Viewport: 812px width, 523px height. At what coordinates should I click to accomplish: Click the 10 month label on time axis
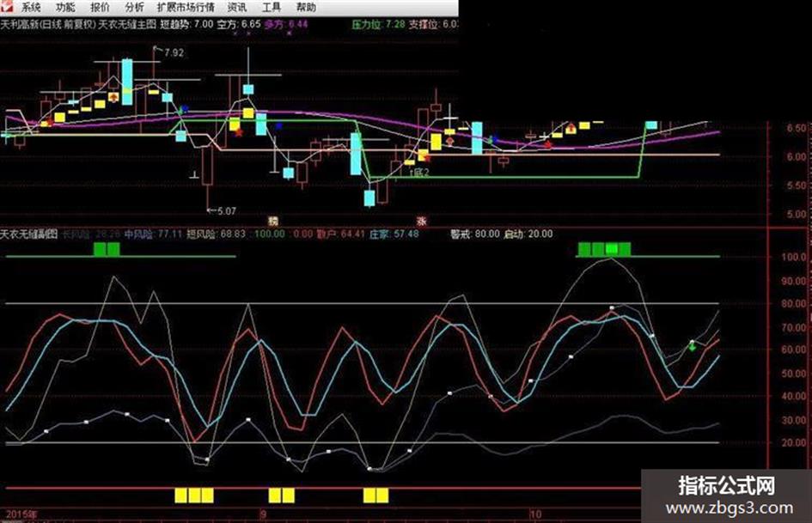coord(535,514)
